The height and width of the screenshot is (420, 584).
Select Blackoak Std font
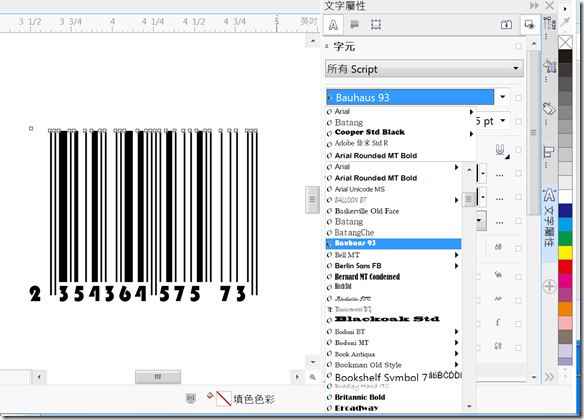[393, 319]
